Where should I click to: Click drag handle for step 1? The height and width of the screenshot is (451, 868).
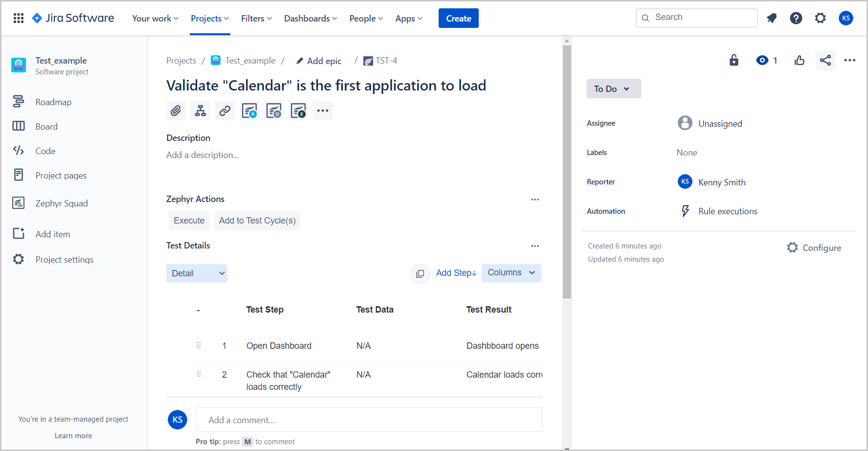point(199,345)
